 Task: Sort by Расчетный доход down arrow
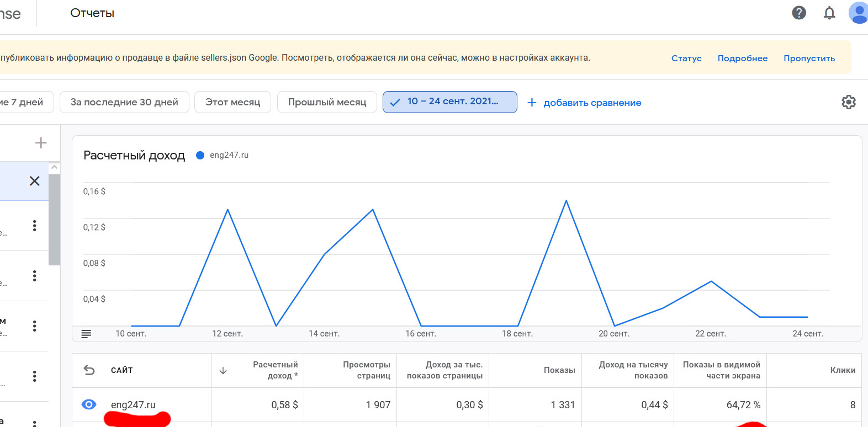[x=223, y=371]
